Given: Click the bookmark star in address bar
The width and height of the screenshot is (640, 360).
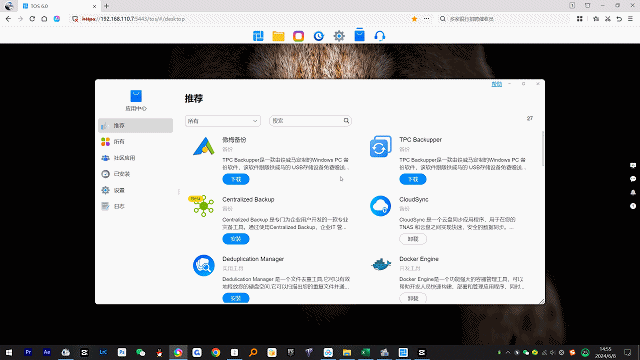Looking at the screenshot, I should point(414,19).
